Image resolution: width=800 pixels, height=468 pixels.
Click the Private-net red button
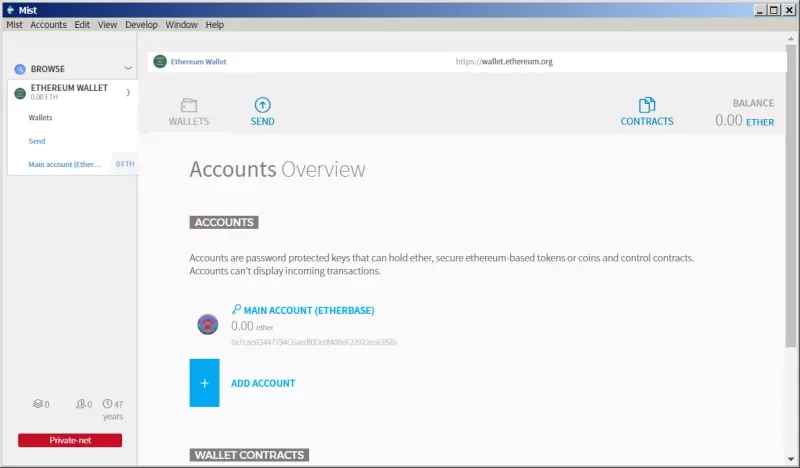click(x=70, y=440)
